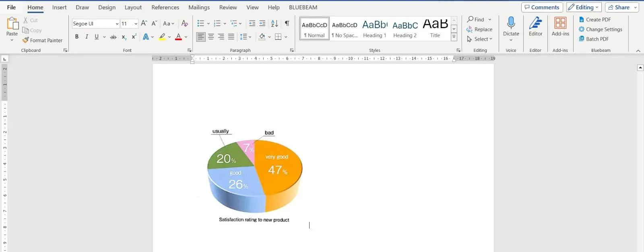644x252 pixels.
Task: Apply superscript formatting
Action: 134,37
